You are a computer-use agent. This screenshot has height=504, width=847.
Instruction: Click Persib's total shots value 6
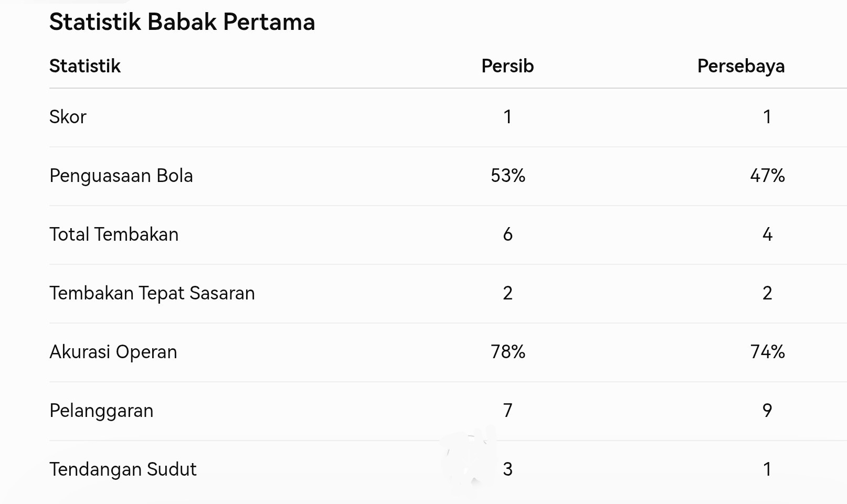click(x=507, y=234)
